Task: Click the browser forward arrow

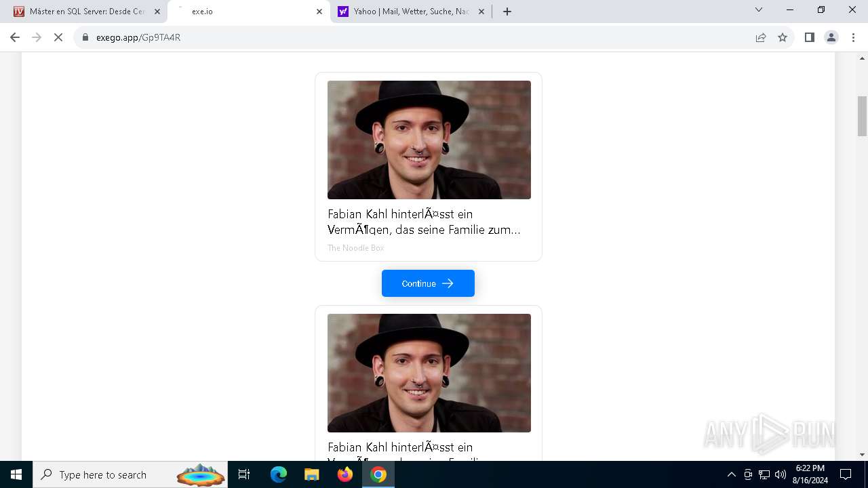Action: coord(37,37)
